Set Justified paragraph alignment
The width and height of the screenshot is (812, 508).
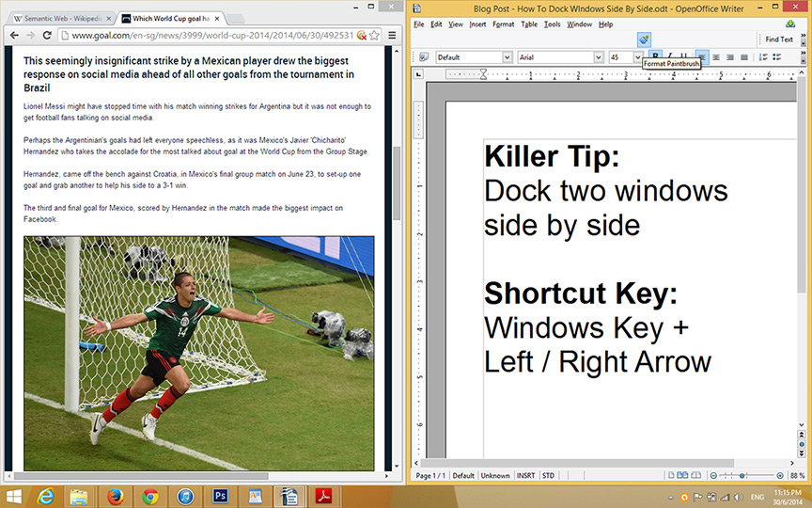click(743, 57)
